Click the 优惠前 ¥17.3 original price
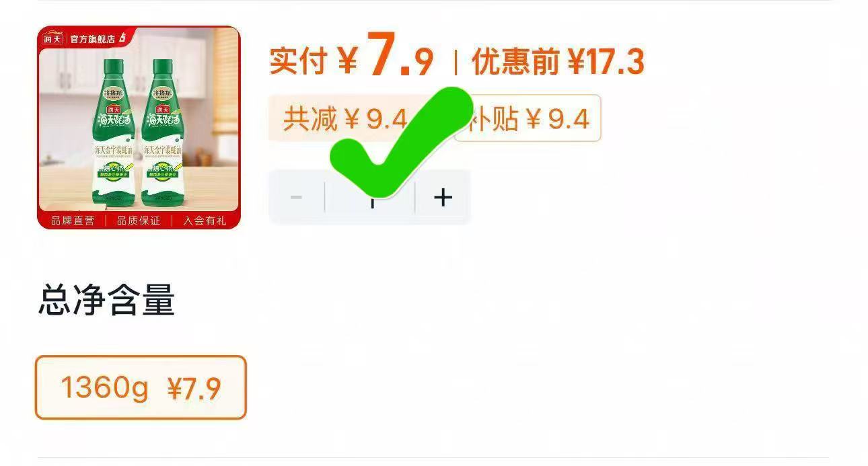Screen dimensions: 868x466 click(x=558, y=63)
